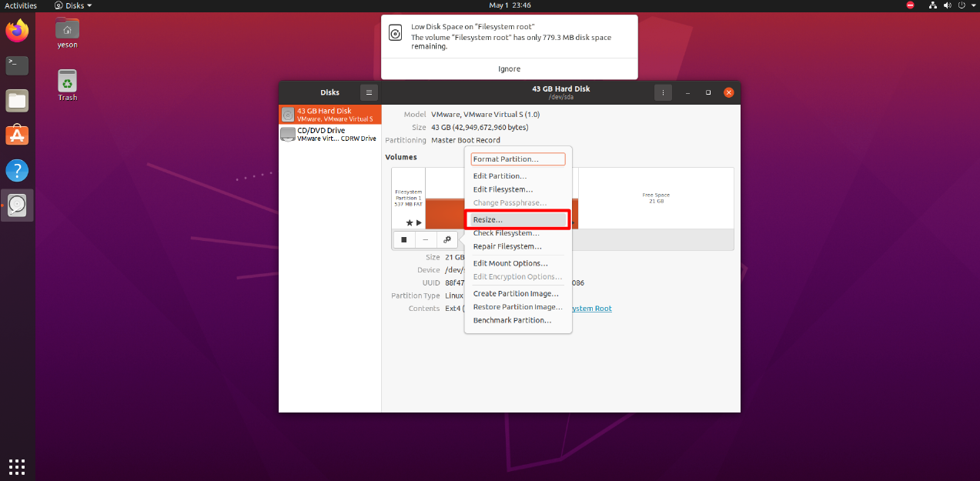The height and width of the screenshot is (481, 980).
Task: Click the VMware, VMware Virtual S (1.0) model text
Action: tap(485, 114)
